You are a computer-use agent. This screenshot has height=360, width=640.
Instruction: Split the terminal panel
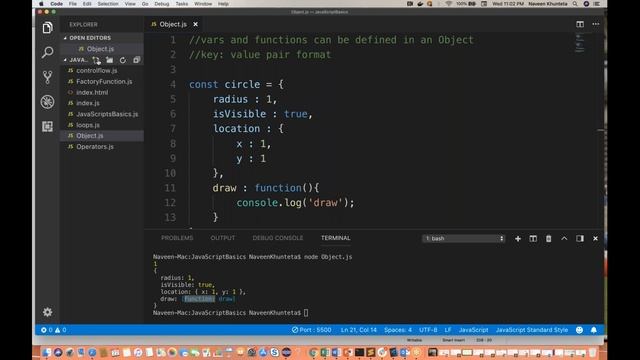click(533, 238)
